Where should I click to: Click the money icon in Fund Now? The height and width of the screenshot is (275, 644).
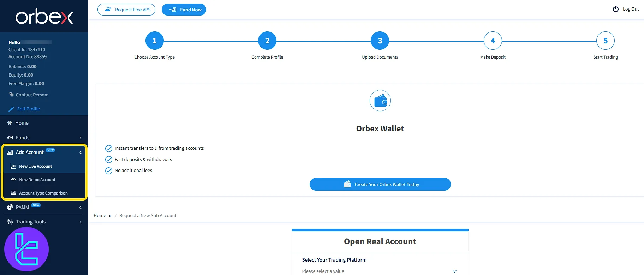tap(173, 10)
